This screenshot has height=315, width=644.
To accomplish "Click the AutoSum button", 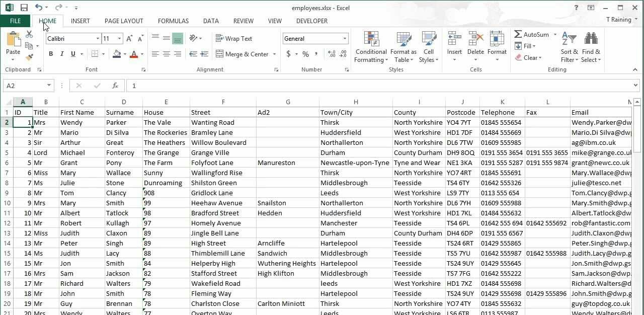I will pyautogui.click(x=532, y=34).
